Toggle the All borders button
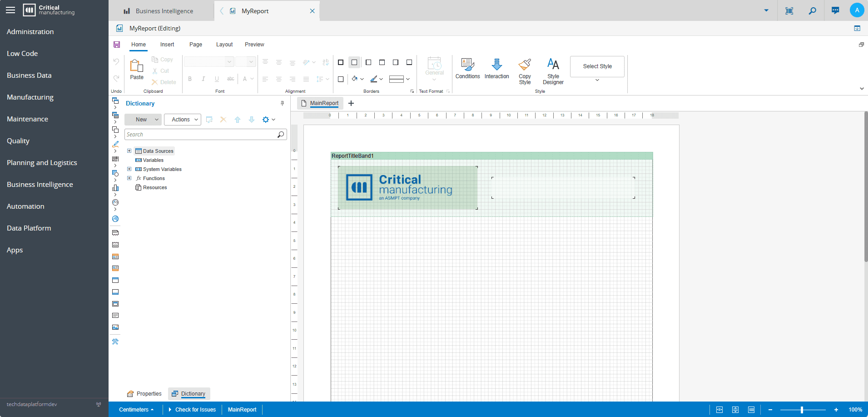Image resolution: width=868 pixels, height=417 pixels. pos(341,62)
